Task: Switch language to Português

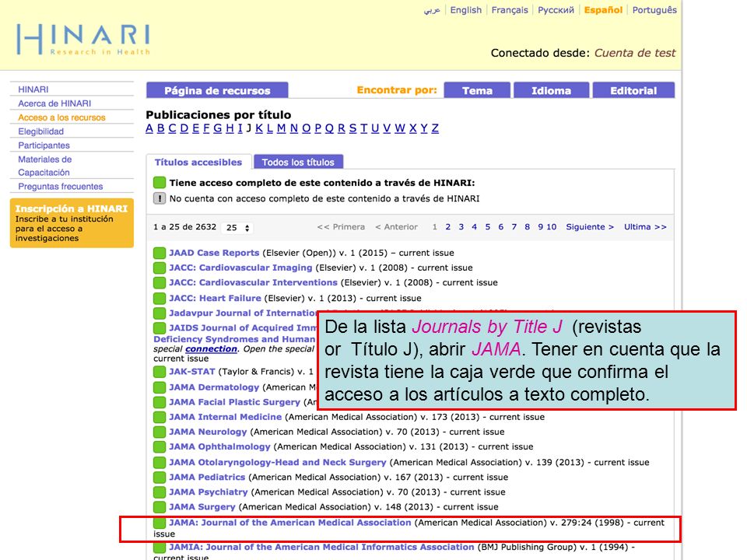Action: coord(654,10)
